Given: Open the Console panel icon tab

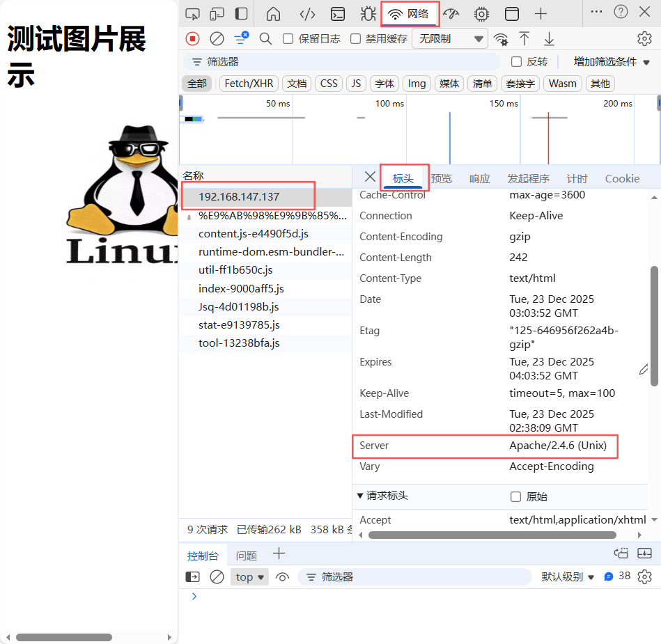Looking at the screenshot, I should click(338, 14).
